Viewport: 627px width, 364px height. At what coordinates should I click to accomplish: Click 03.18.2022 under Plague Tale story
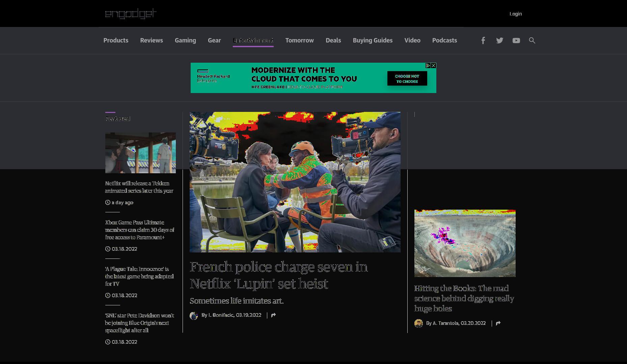click(x=124, y=296)
